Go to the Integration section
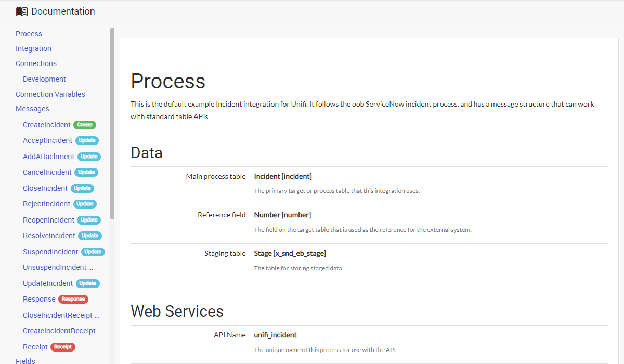 33,48
